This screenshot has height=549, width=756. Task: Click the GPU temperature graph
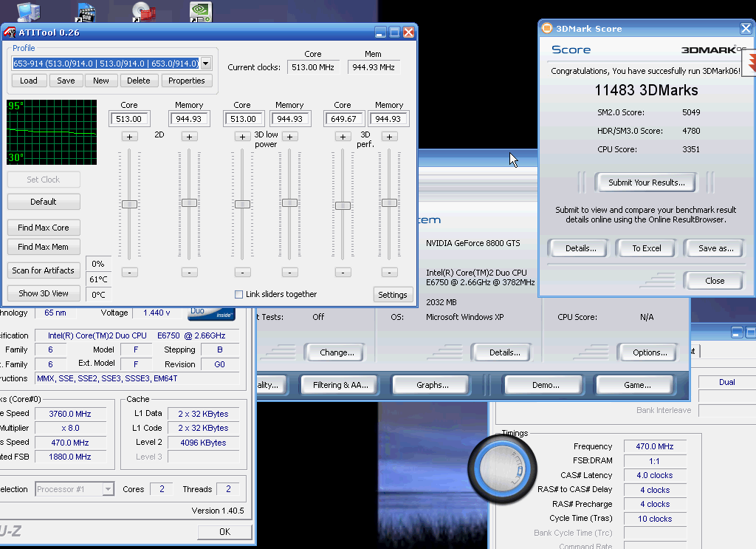pos(52,132)
